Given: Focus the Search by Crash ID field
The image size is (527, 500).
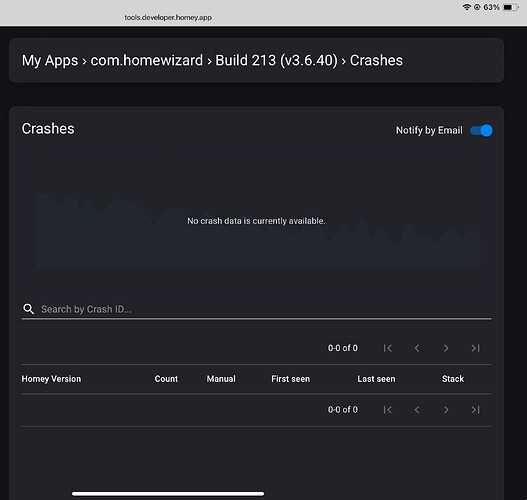Looking at the screenshot, I should click(256, 309).
